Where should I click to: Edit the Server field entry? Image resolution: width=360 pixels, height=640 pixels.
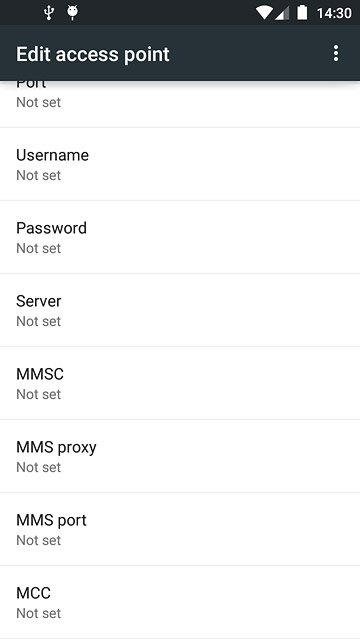point(180,310)
